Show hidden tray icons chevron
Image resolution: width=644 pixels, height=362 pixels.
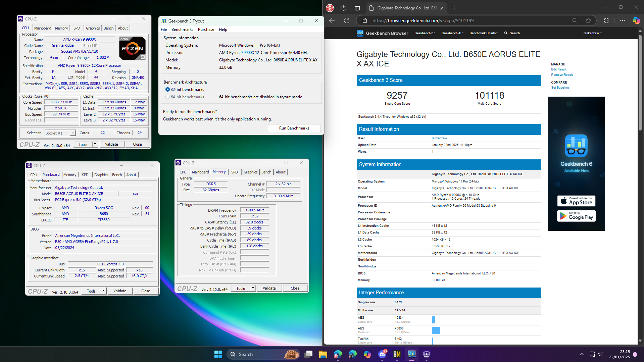582,354
